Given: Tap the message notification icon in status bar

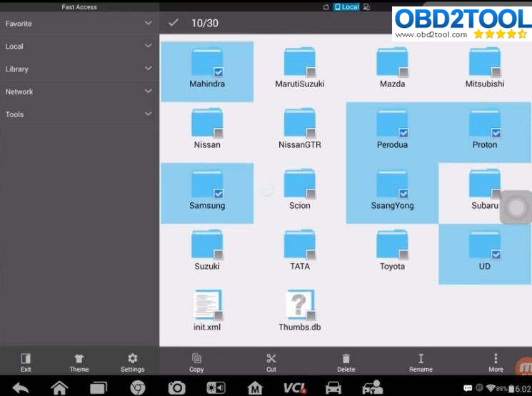Looking at the screenshot, I should click(x=468, y=388).
